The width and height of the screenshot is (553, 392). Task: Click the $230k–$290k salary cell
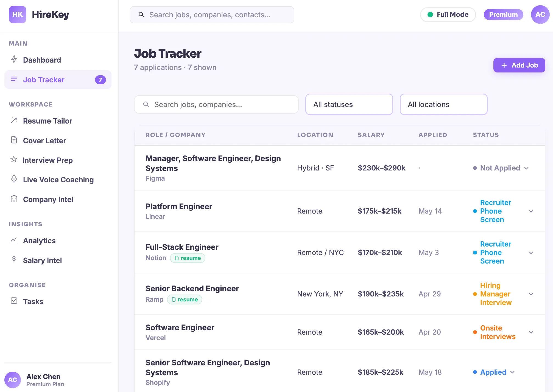[x=381, y=168]
